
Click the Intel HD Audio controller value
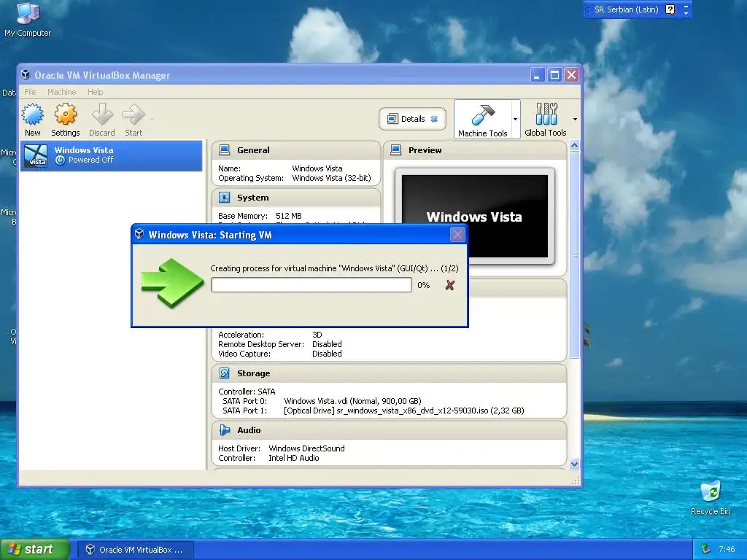[x=294, y=458]
